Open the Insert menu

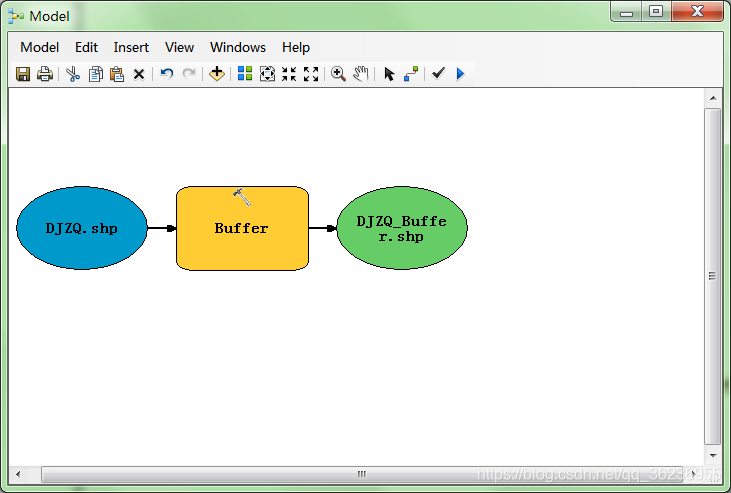pyautogui.click(x=131, y=48)
